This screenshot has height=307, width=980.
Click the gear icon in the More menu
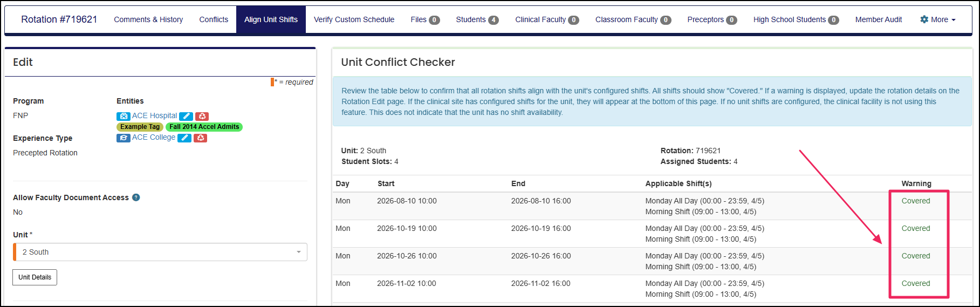coord(924,19)
